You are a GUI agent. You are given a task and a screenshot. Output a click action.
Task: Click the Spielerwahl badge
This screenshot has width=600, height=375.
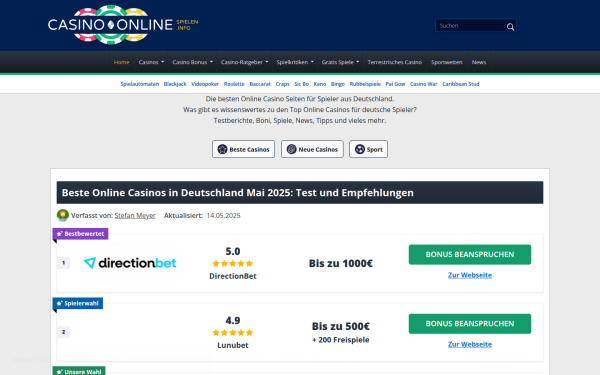[x=78, y=303]
